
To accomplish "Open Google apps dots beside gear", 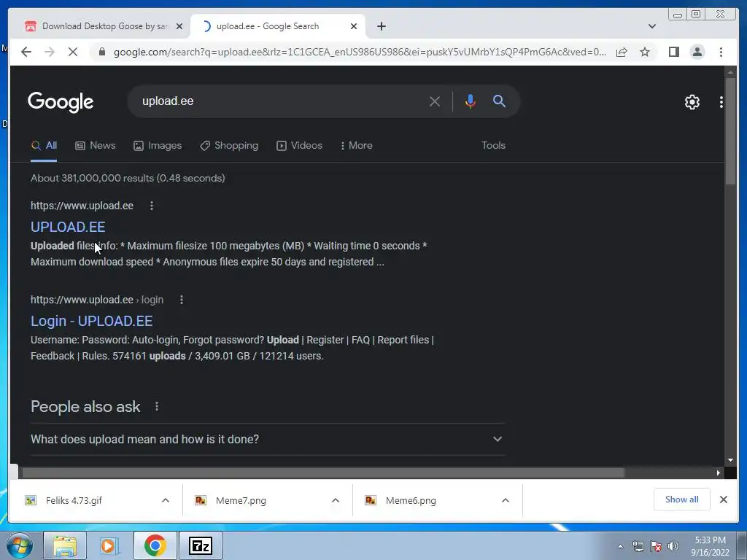I will tap(721, 102).
